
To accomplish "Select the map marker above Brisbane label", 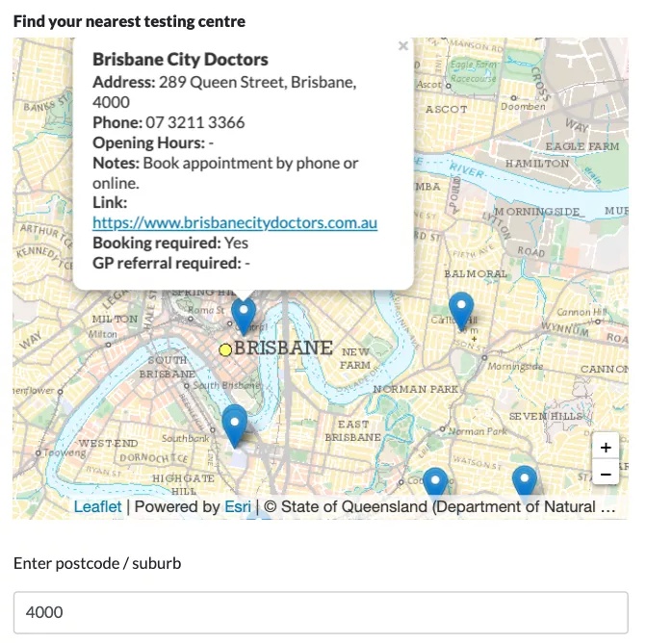I will pos(245,314).
